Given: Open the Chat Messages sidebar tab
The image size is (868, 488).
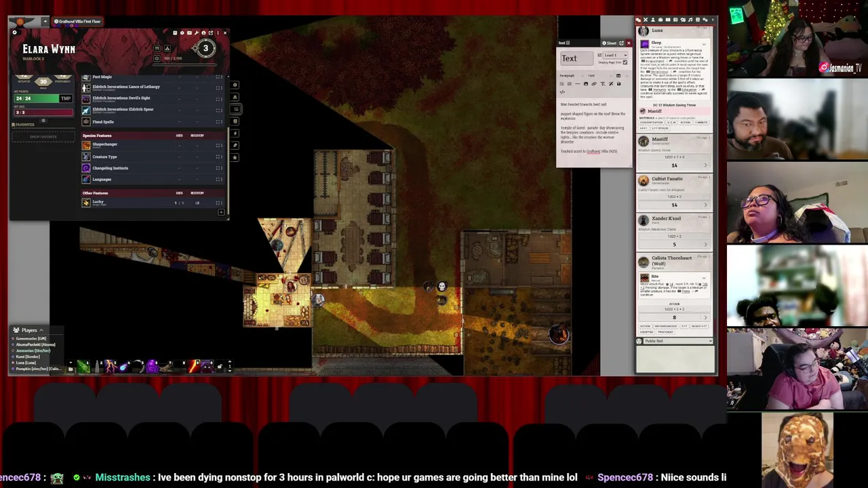Looking at the screenshot, I should 638,20.
